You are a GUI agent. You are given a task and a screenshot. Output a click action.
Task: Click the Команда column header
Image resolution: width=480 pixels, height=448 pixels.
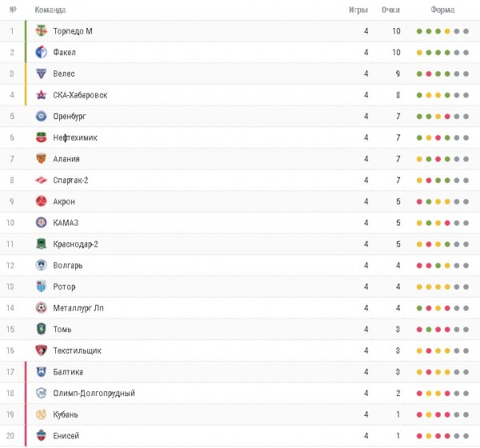click(x=50, y=10)
